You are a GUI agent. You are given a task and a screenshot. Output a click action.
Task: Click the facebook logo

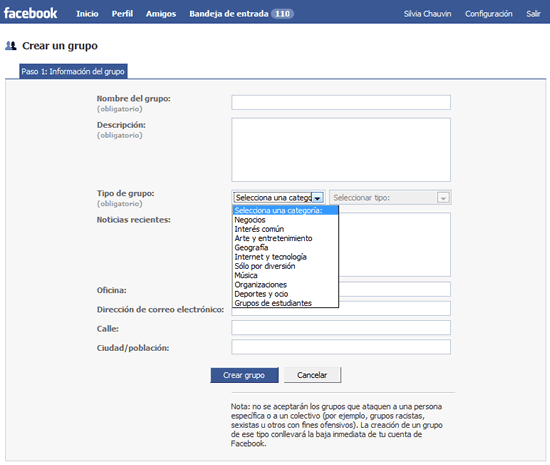tap(30, 13)
